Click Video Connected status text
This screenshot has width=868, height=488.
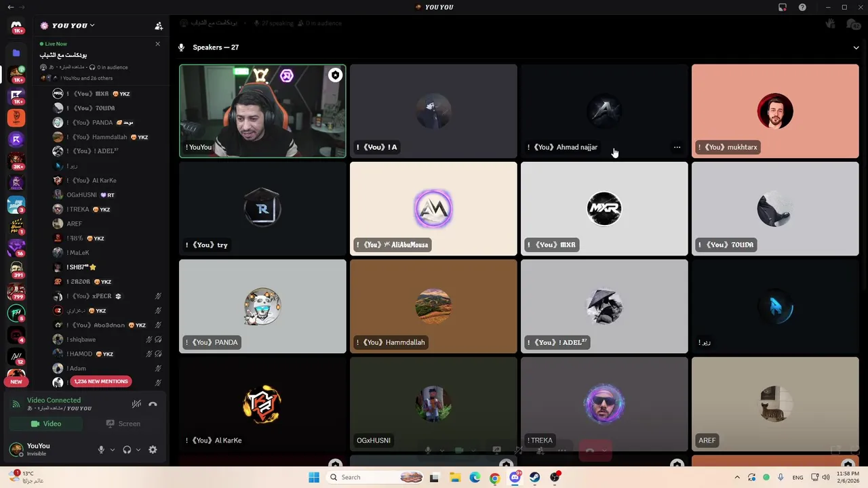pyautogui.click(x=54, y=401)
